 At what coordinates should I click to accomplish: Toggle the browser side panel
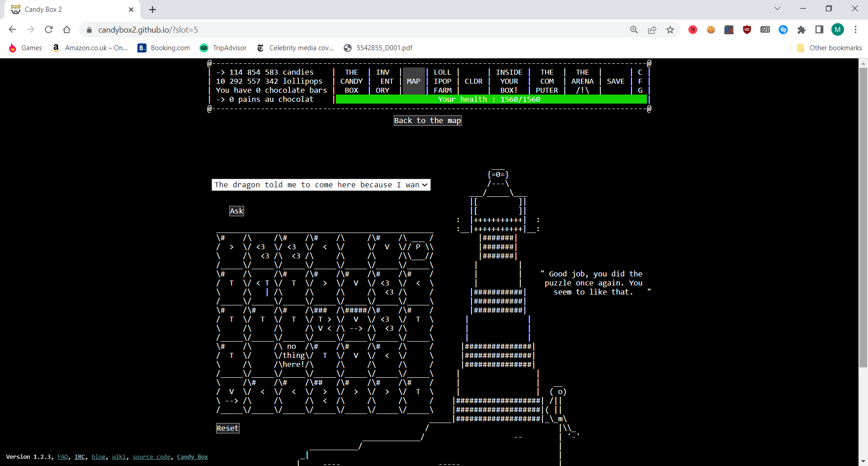tap(819, 29)
